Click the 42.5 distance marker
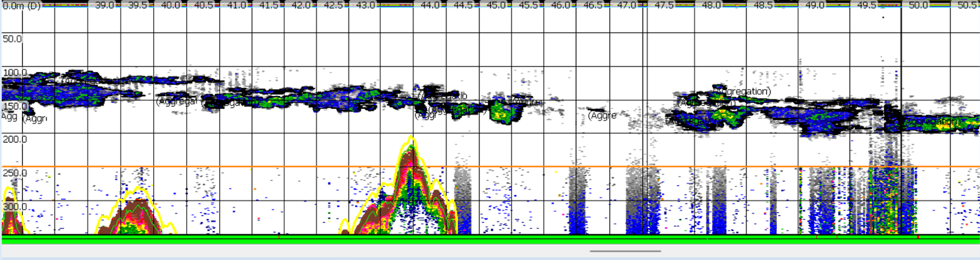Image resolution: width=980 pixels, height=260 pixels. tap(333, 5)
